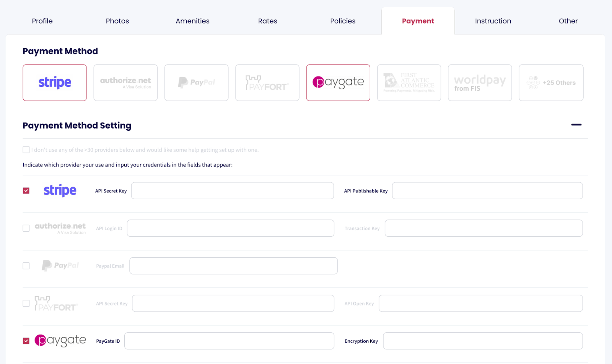The image size is (612, 364).
Task: Switch to the Photos tab
Action: 117,21
